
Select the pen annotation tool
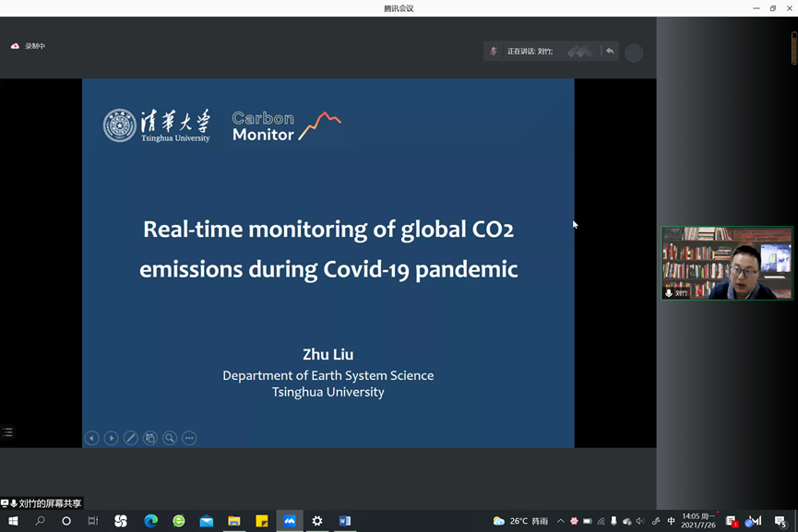[131, 438]
